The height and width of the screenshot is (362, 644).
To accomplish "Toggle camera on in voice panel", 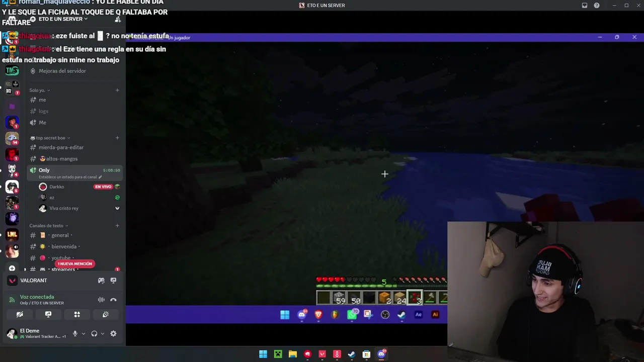I will (x=20, y=314).
